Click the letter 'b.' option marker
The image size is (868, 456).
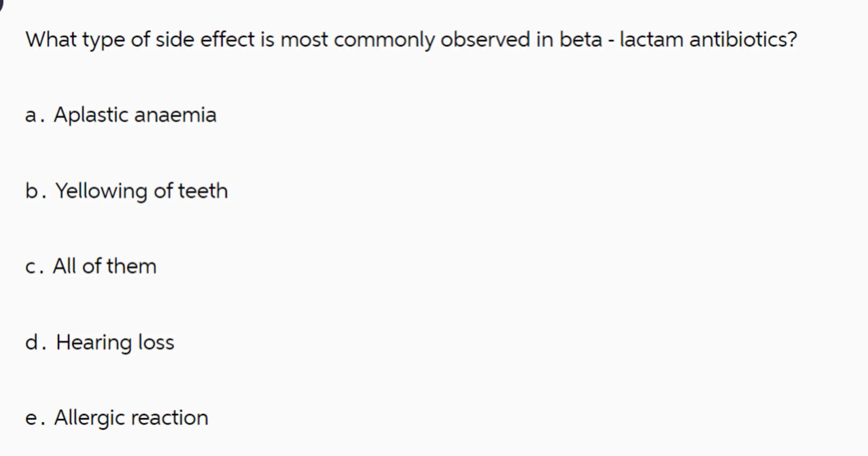pos(35,191)
